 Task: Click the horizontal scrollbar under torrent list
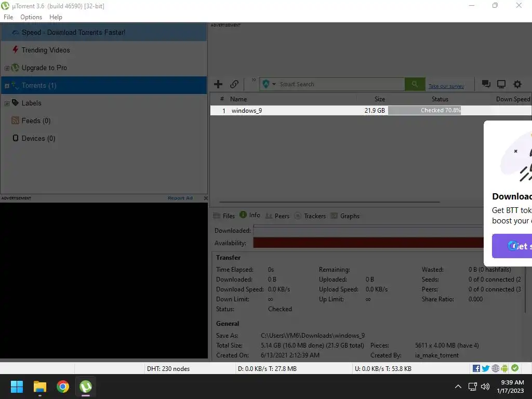pos(330,202)
